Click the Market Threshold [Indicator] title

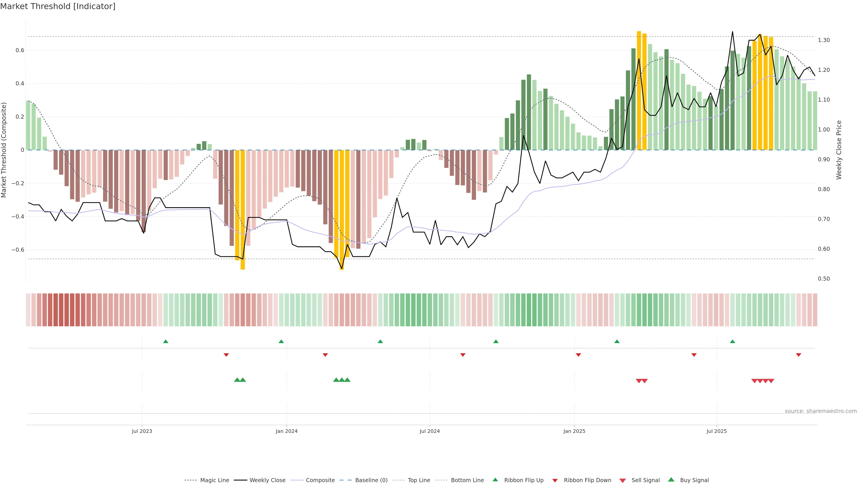pos(58,6)
